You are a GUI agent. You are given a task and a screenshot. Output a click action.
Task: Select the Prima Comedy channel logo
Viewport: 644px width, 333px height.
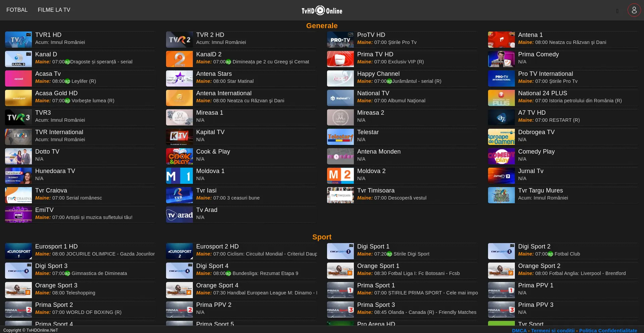pos(501,59)
